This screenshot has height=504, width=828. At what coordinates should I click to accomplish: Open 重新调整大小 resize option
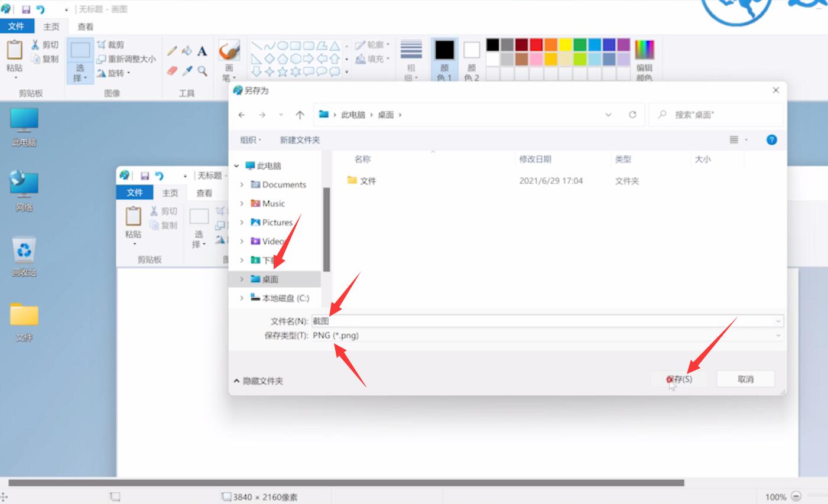[x=126, y=59]
